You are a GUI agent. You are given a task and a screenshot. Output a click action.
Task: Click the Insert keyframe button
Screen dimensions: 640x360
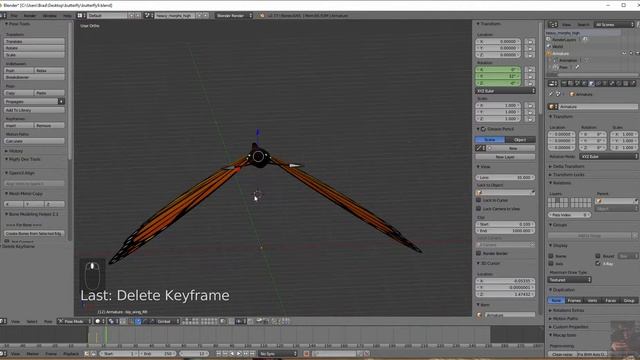coord(19,125)
